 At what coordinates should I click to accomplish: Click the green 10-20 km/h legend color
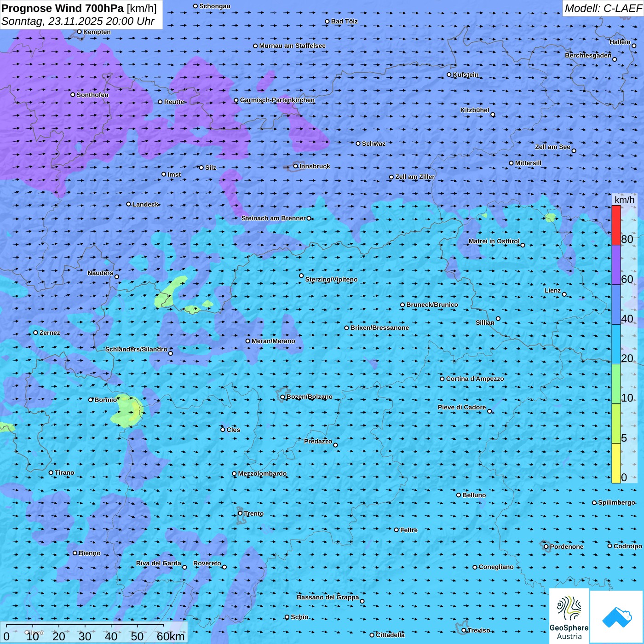[x=616, y=384]
